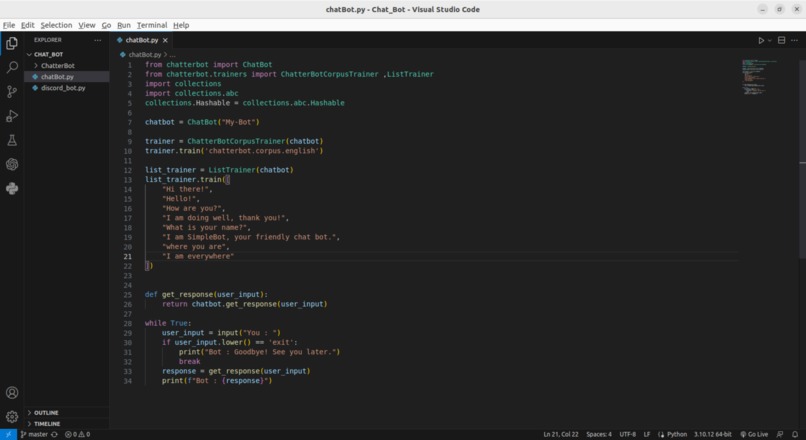The height and width of the screenshot is (440, 806).
Task: Place cursor on "I am everywhere" line
Action: pyautogui.click(x=198, y=256)
